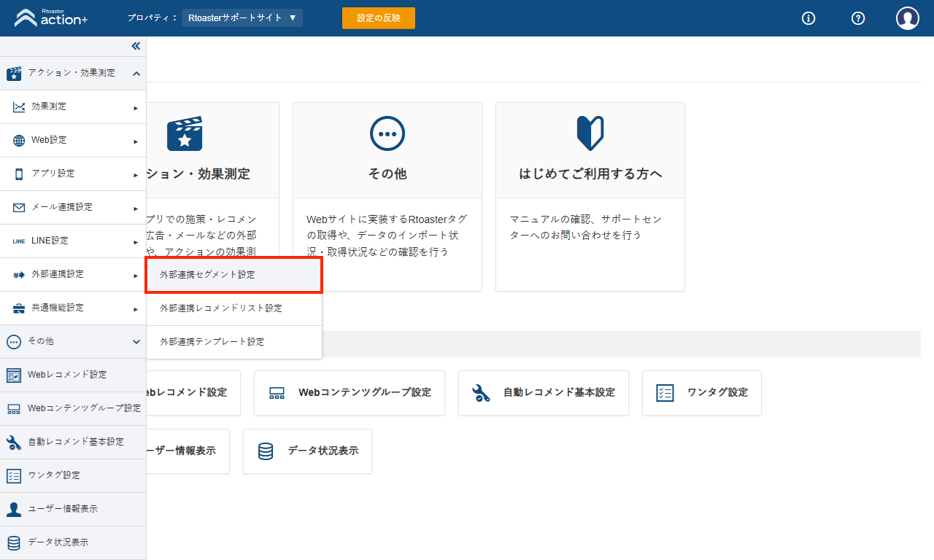Open the ワンタグ設定 shortcut button

point(702,393)
